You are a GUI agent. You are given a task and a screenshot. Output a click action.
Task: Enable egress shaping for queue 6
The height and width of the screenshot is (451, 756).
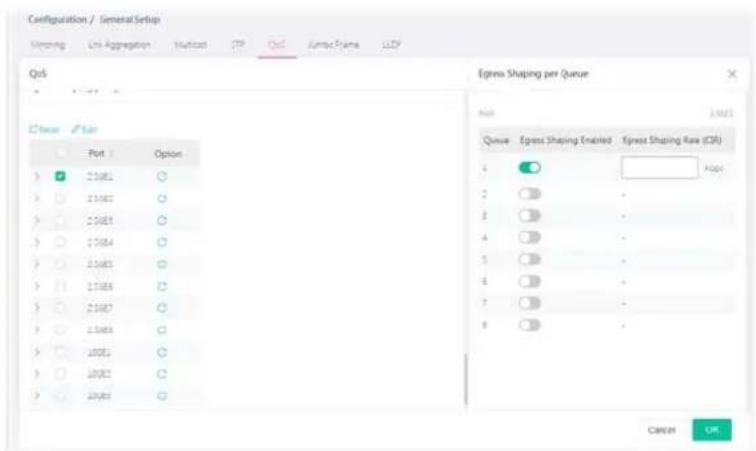tap(529, 281)
